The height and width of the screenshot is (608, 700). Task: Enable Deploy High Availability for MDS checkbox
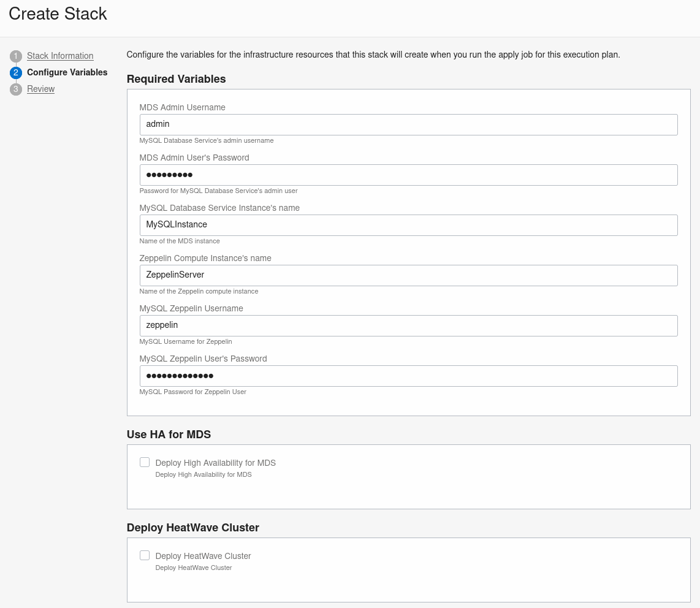[145, 462]
